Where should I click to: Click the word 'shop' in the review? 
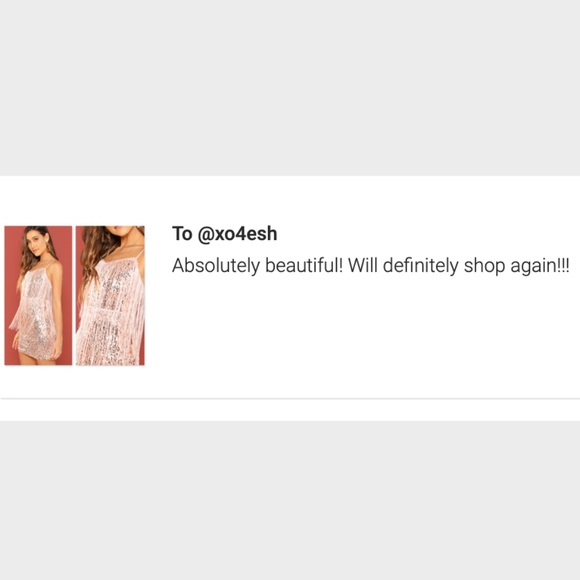[485, 267]
